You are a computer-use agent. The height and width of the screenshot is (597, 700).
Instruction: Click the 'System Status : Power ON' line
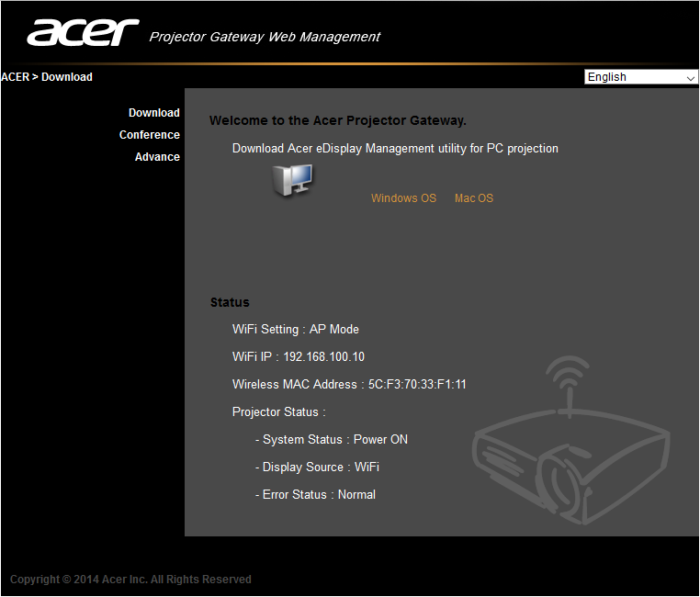point(332,440)
